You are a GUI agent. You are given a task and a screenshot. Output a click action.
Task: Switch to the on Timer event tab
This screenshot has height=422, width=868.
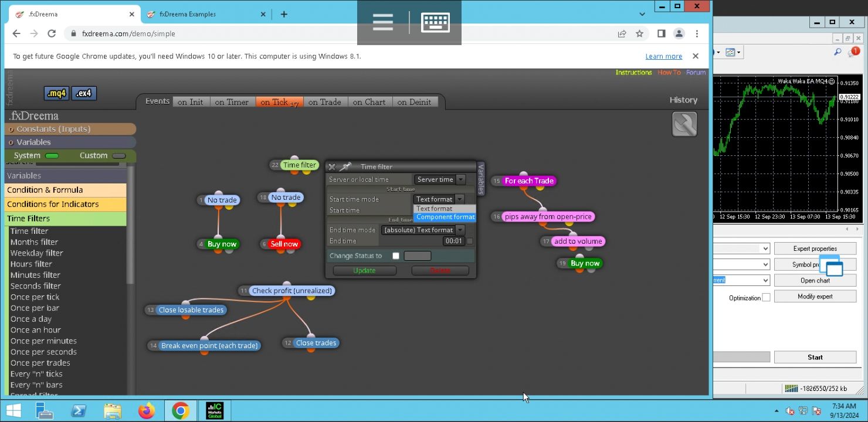point(232,102)
